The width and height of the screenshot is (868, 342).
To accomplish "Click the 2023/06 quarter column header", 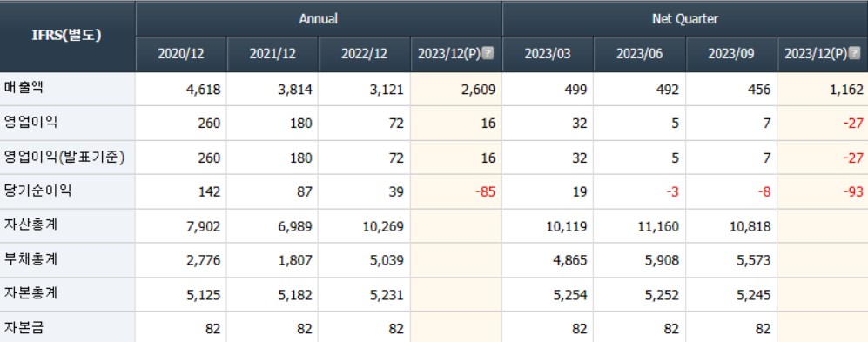I will click(639, 54).
